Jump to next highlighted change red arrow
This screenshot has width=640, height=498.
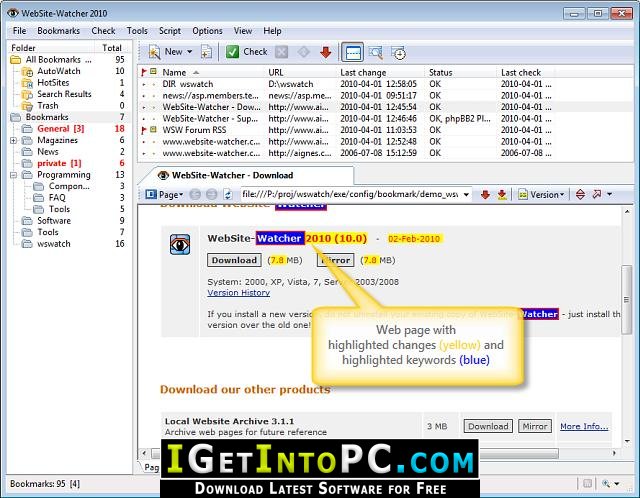click(x=485, y=195)
